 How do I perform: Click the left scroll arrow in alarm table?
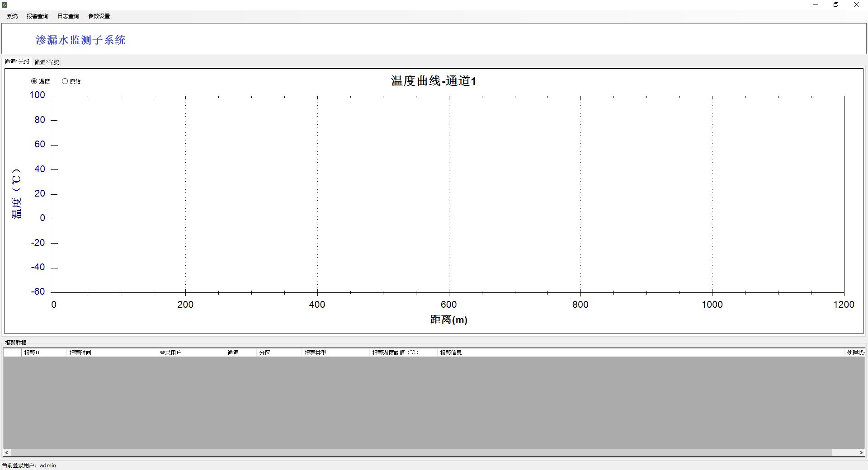(7, 452)
